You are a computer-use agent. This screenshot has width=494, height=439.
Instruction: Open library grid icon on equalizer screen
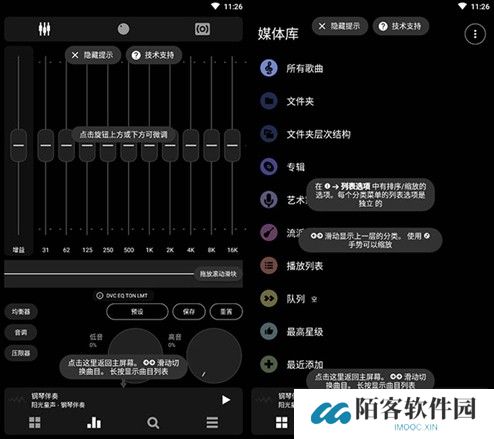[x=35, y=422]
